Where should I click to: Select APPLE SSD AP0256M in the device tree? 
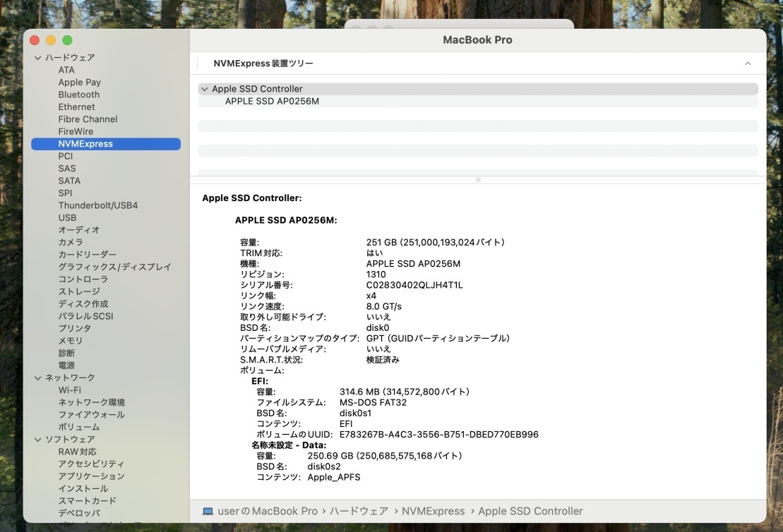270,100
